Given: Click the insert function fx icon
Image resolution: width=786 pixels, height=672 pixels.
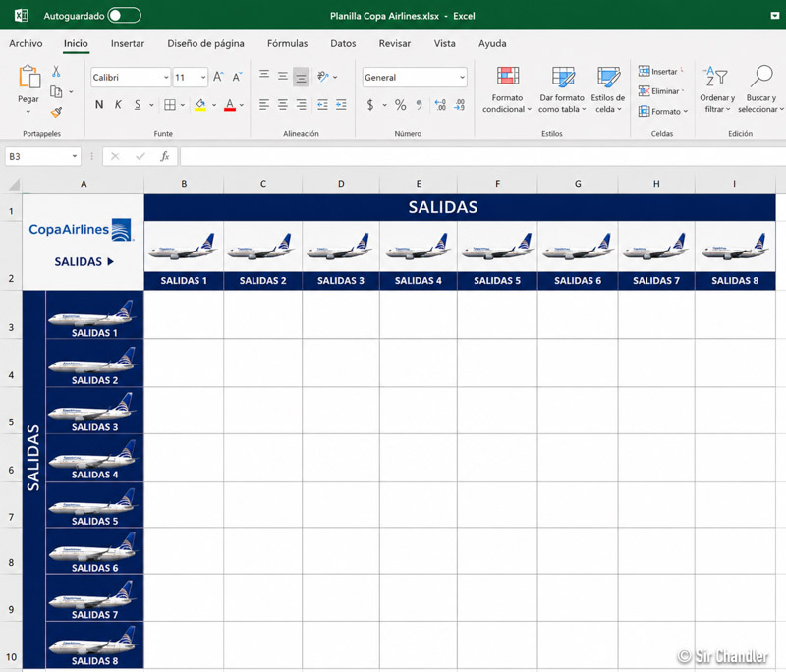Looking at the screenshot, I should pos(164,157).
